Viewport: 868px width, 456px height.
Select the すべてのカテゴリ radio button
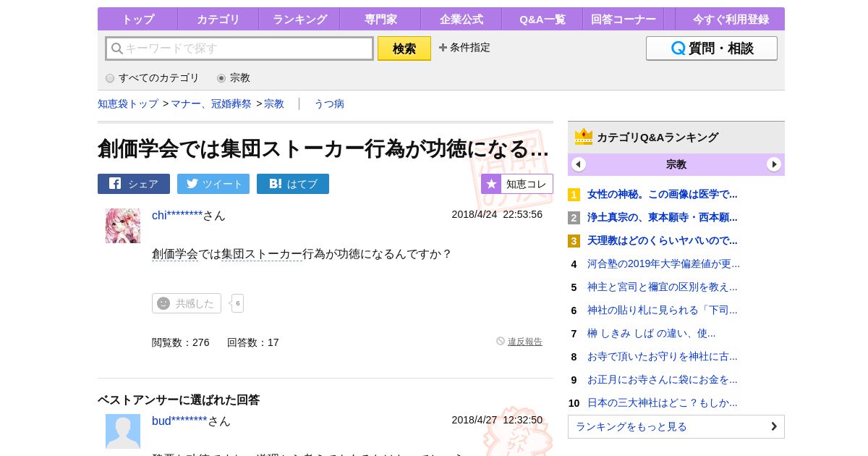point(110,78)
